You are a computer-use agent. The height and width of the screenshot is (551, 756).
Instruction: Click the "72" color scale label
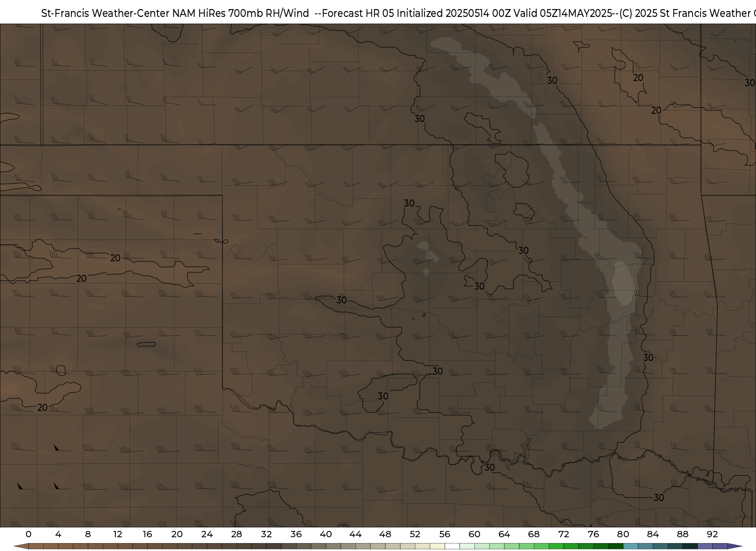(x=563, y=534)
